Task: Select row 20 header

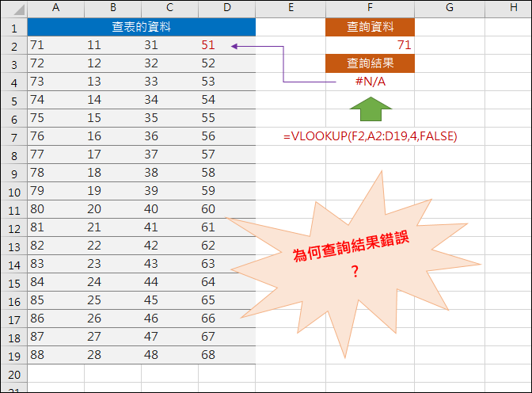Action: [x=14, y=374]
